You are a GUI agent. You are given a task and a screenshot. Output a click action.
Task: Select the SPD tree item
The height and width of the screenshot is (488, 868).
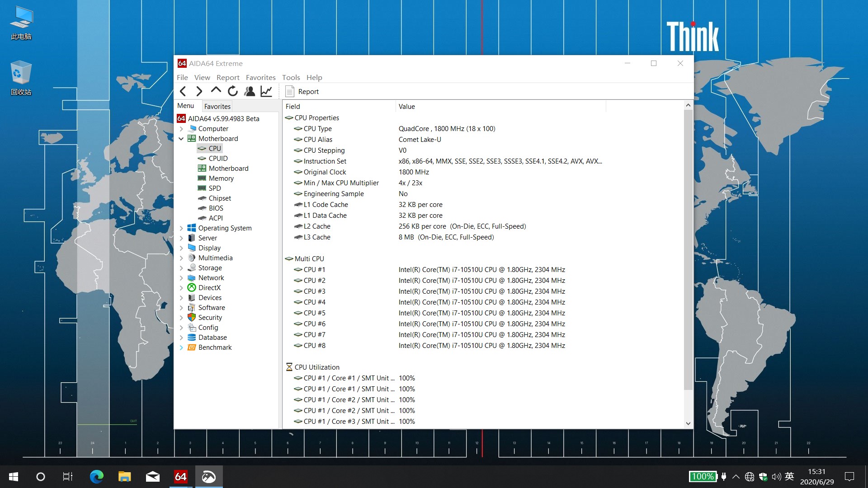214,188
